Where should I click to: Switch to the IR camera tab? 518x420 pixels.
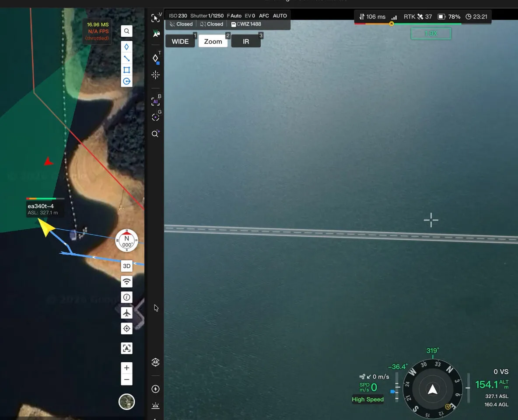pyautogui.click(x=246, y=41)
